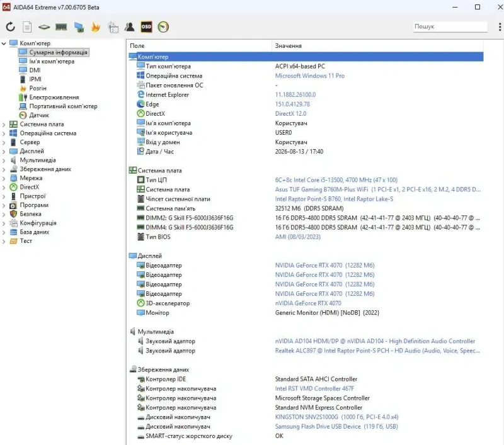Image resolution: width=504 pixels, height=445 pixels.
Task: Expand the Системна плата tree node
Action: pyautogui.click(x=4, y=124)
